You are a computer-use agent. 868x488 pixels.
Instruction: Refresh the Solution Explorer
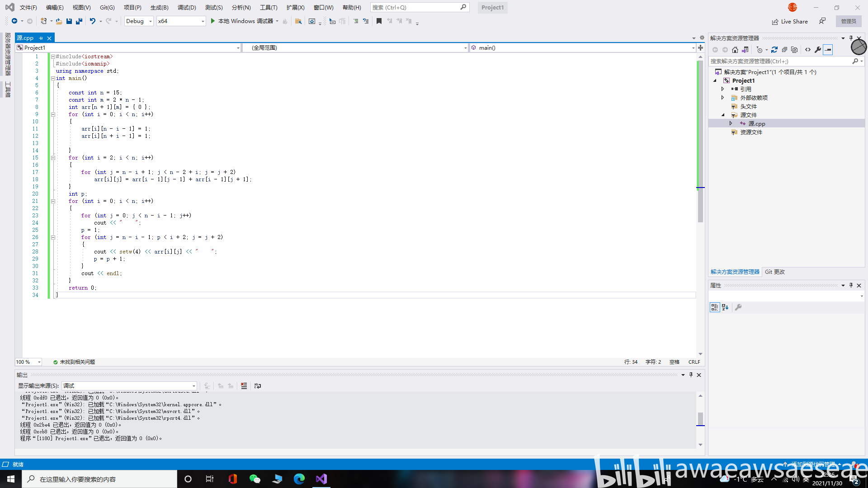click(x=775, y=50)
